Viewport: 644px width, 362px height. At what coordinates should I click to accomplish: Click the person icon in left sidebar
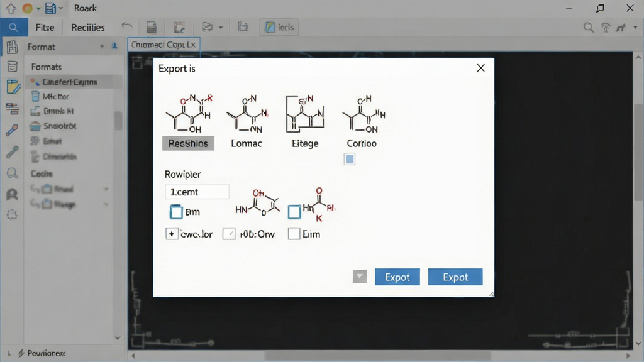13,194
